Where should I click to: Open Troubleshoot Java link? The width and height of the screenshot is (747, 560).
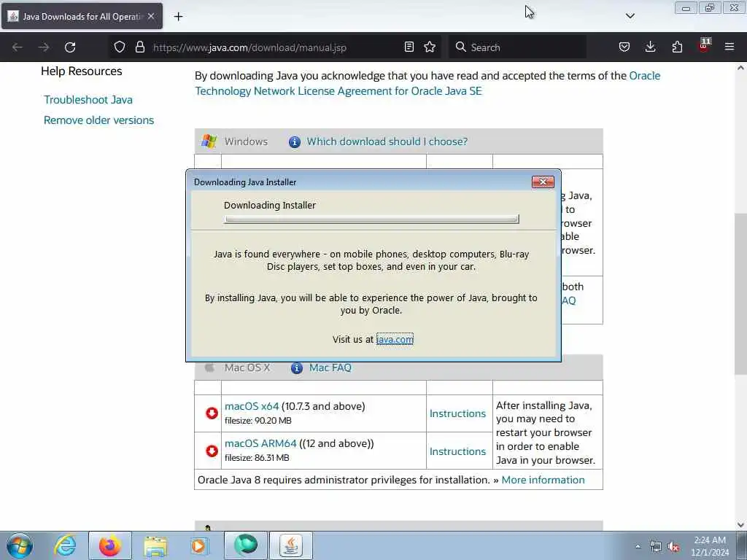coord(88,100)
